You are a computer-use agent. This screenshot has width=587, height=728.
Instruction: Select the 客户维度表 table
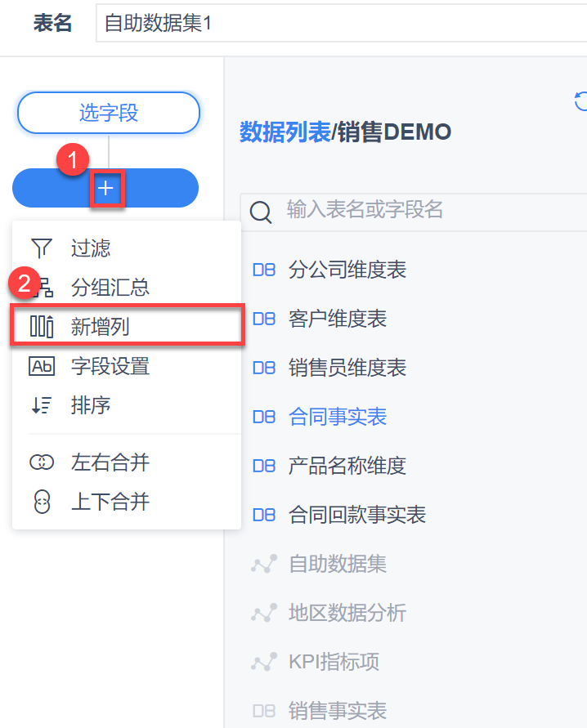click(x=337, y=319)
